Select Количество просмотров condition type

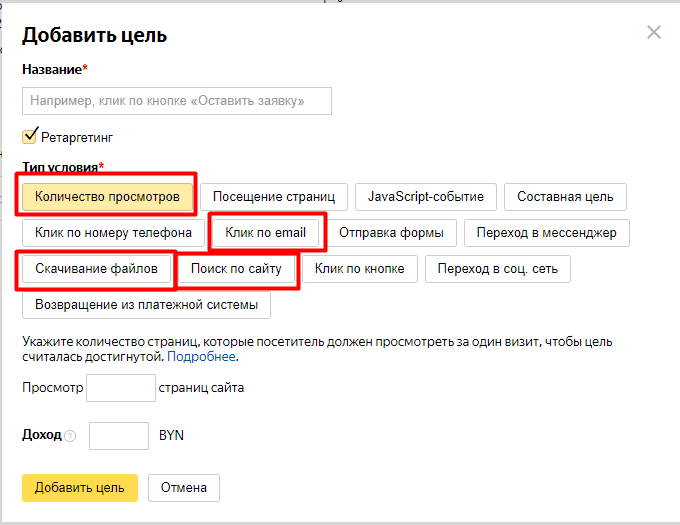coord(107,197)
